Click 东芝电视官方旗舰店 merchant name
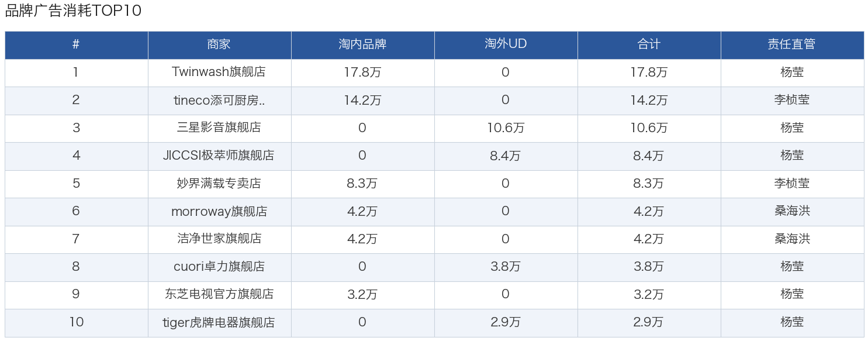The image size is (868, 341). tap(219, 294)
